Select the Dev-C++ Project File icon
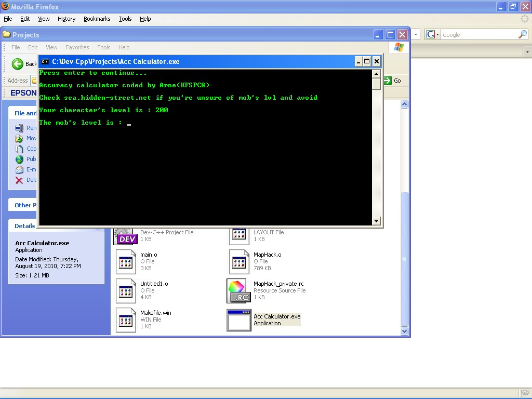532x399 pixels. pyautogui.click(x=126, y=236)
